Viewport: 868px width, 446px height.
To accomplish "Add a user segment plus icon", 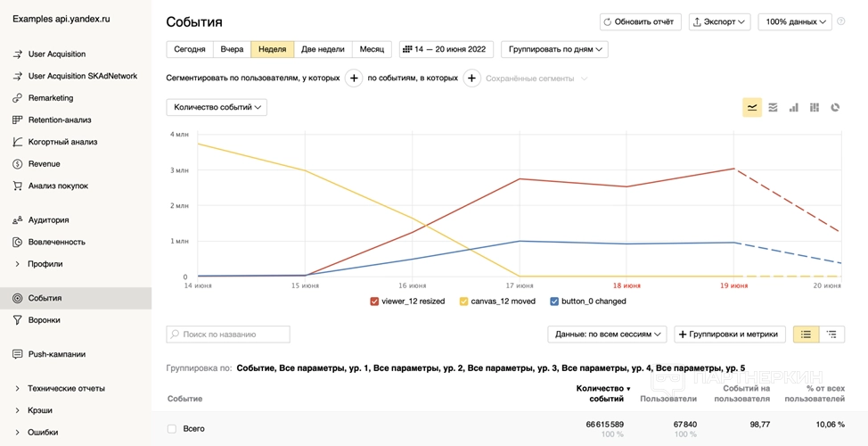I will tap(354, 78).
